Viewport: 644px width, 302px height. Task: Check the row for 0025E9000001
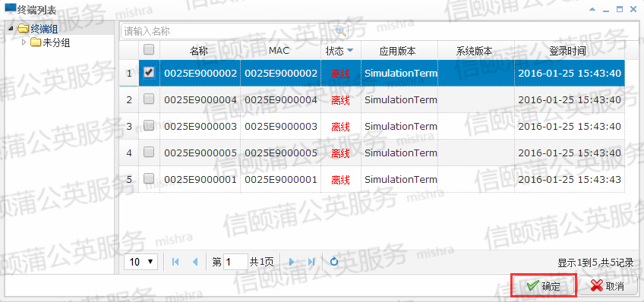[x=149, y=179]
